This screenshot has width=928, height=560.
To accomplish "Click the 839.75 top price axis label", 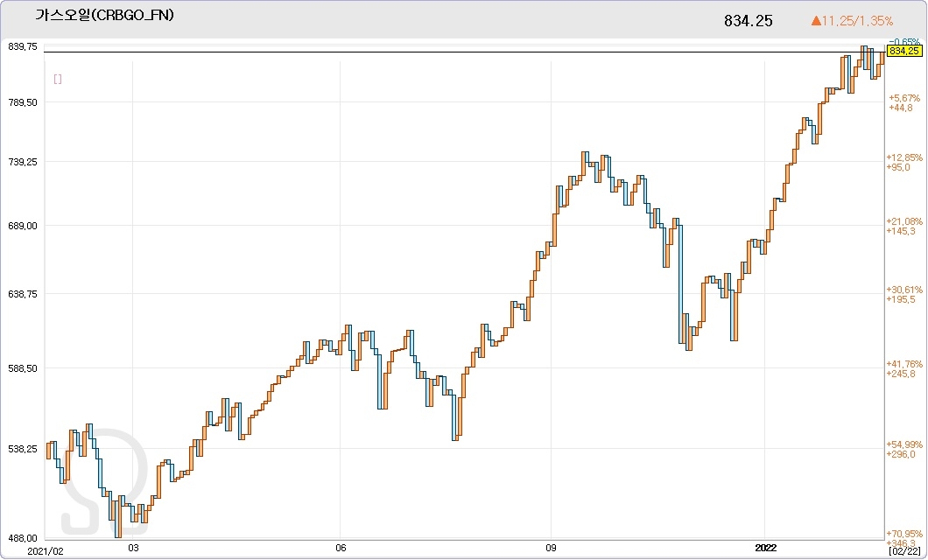I will [x=22, y=46].
